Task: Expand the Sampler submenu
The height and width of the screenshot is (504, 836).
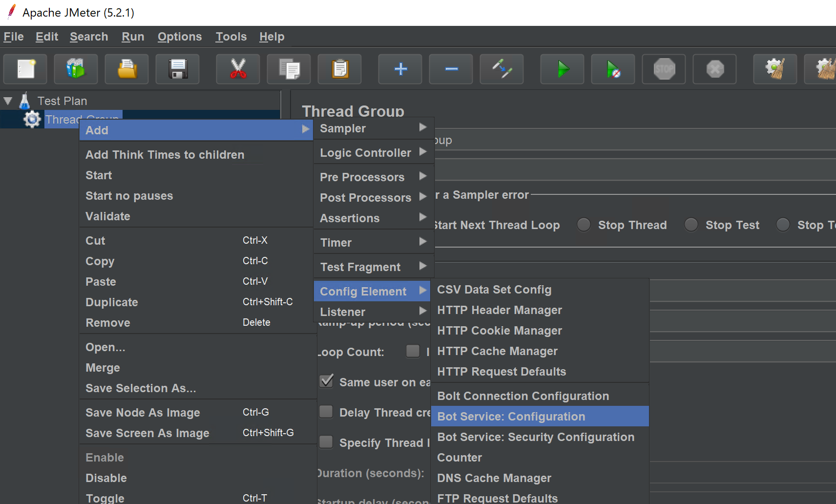Action: (374, 128)
